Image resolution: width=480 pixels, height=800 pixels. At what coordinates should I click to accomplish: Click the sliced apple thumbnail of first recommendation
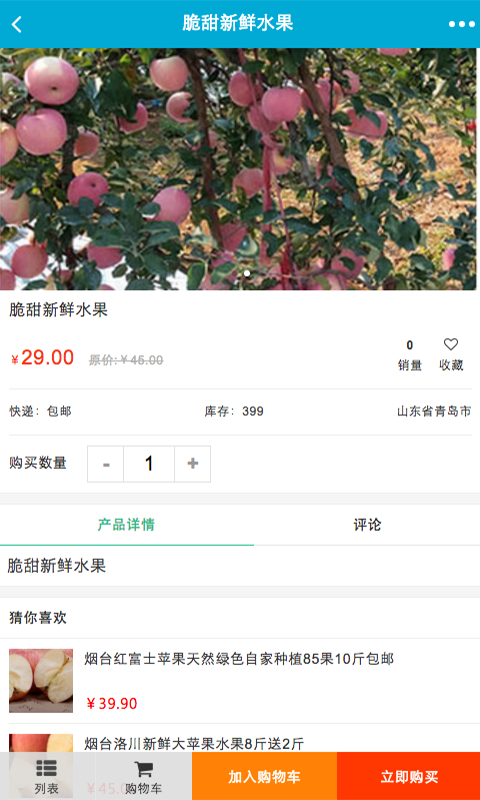click(x=41, y=681)
